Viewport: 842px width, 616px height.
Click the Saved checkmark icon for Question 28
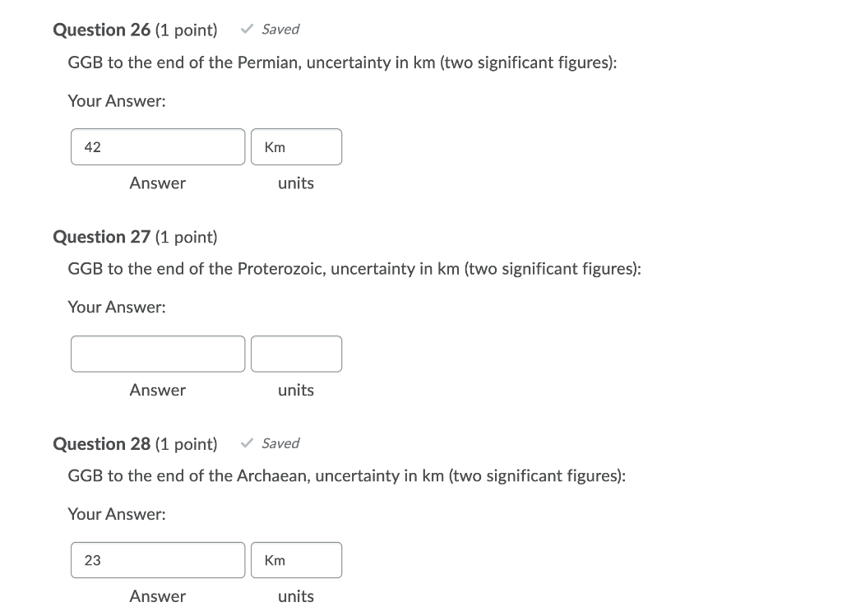pyautogui.click(x=245, y=442)
